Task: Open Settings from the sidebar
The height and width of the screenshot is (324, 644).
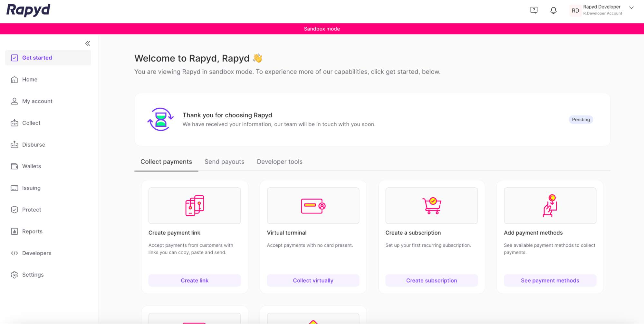Action: click(33, 274)
